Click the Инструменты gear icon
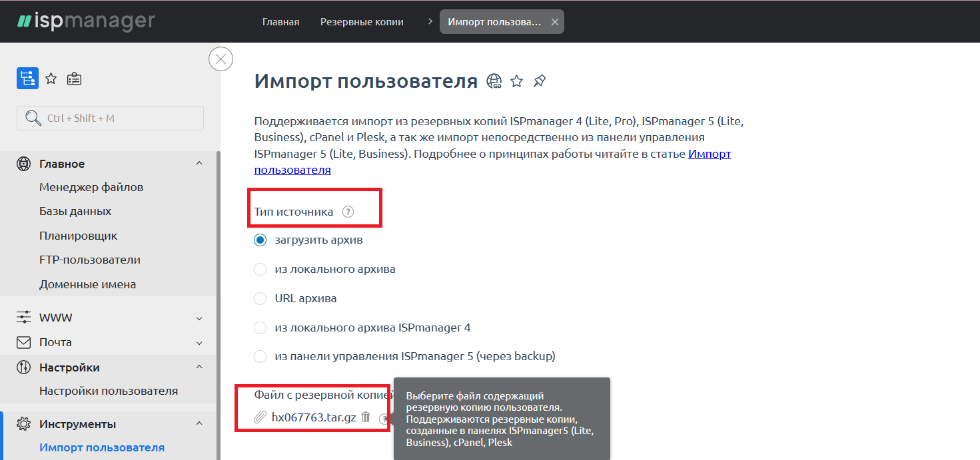980x460 pixels. [x=24, y=424]
